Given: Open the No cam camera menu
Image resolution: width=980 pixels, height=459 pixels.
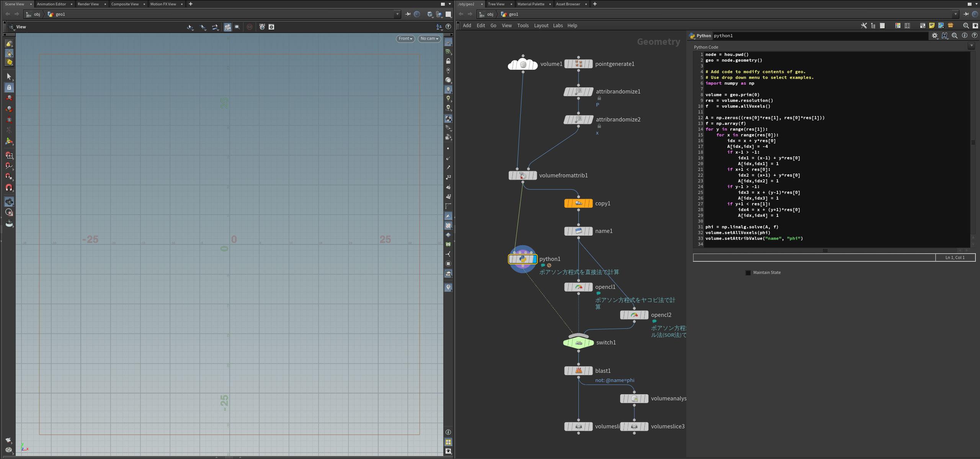Looking at the screenshot, I should pyautogui.click(x=429, y=39).
